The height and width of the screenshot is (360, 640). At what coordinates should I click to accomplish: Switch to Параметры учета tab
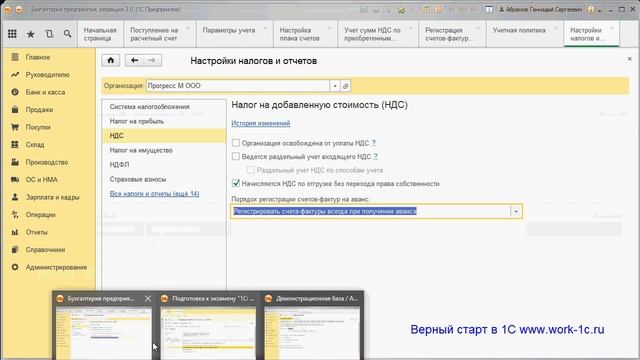pos(234,34)
